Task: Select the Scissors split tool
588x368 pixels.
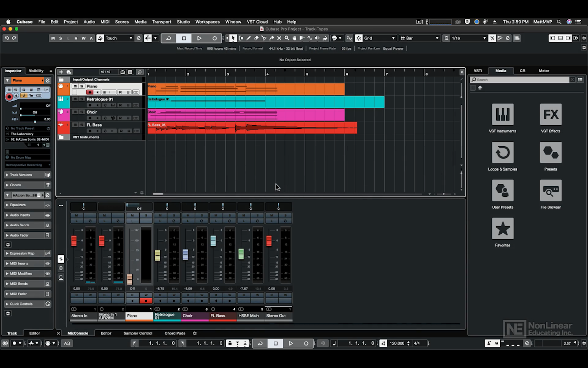Action: coord(264,38)
